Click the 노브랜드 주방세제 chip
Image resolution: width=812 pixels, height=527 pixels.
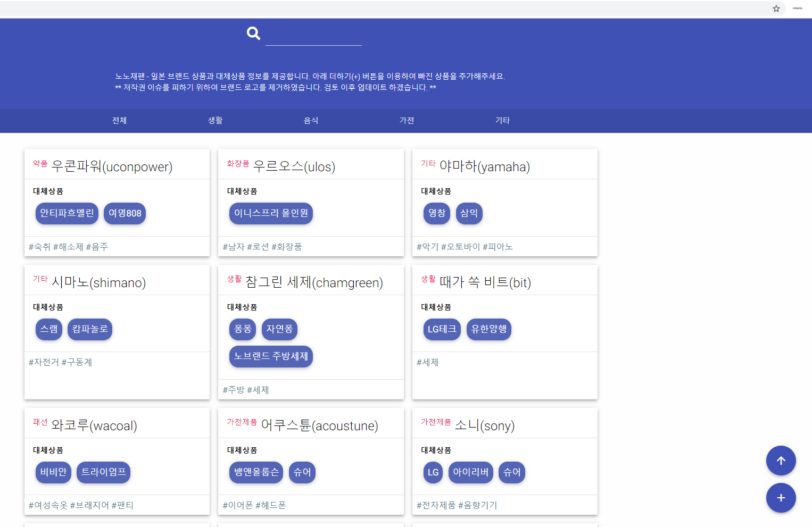(271, 356)
